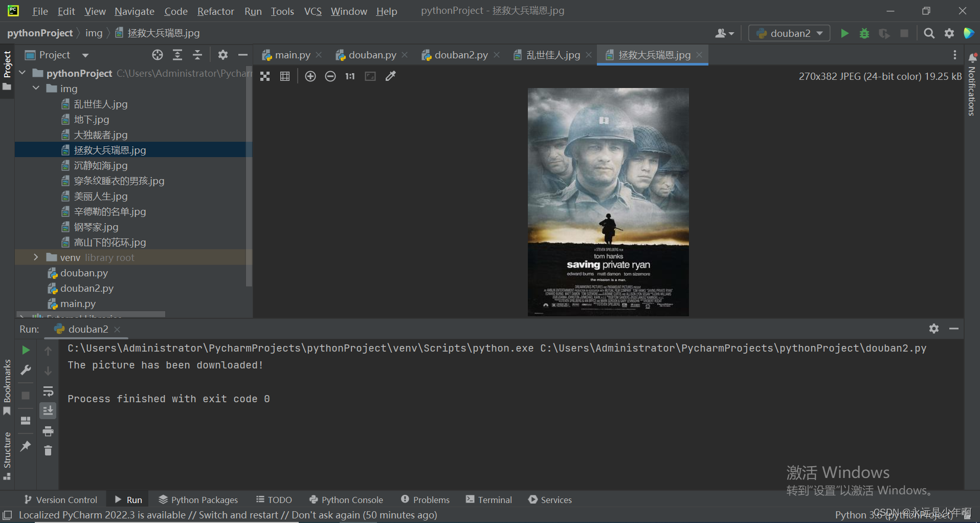Viewport: 980px width, 523px height.
Task: Open Project panel options gear
Action: point(222,55)
